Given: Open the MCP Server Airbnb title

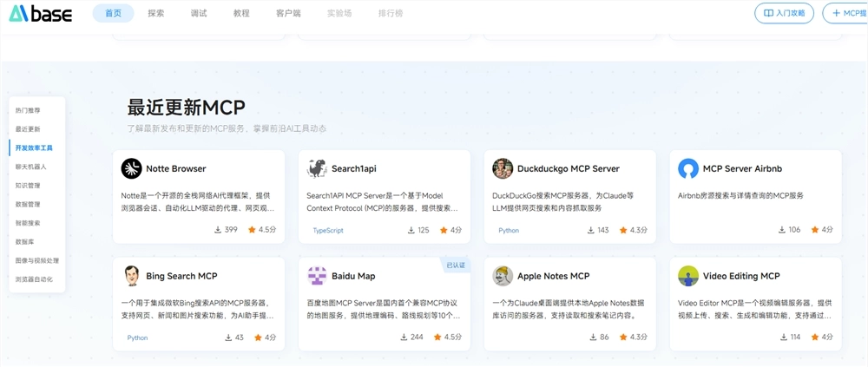Looking at the screenshot, I should coord(742,168).
